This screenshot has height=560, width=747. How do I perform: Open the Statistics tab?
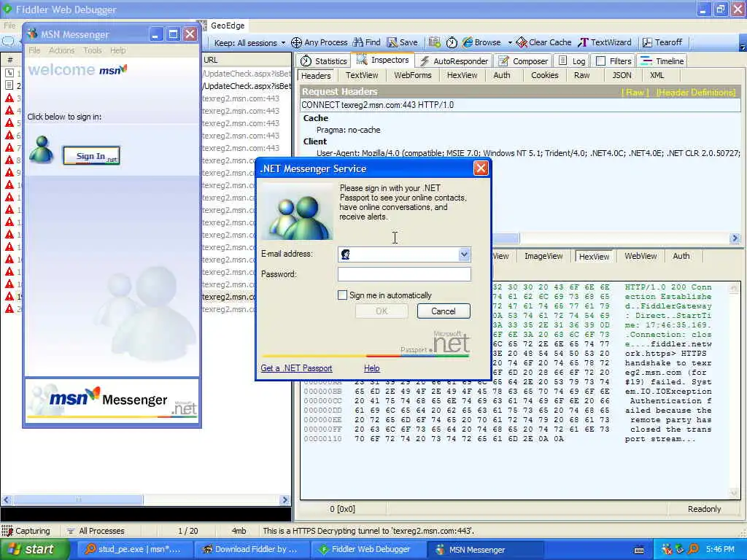[x=324, y=61]
